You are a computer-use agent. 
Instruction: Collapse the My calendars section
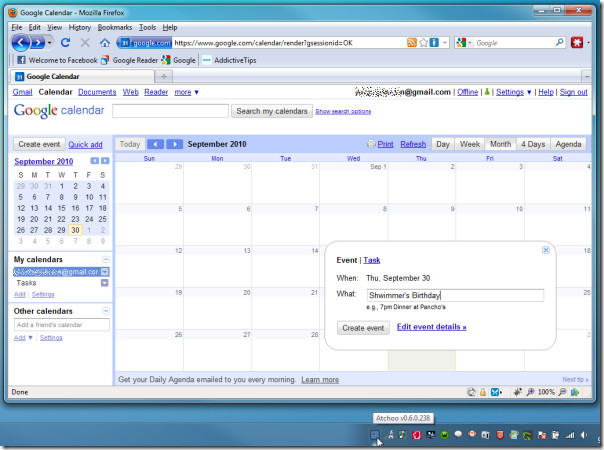(106, 259)
